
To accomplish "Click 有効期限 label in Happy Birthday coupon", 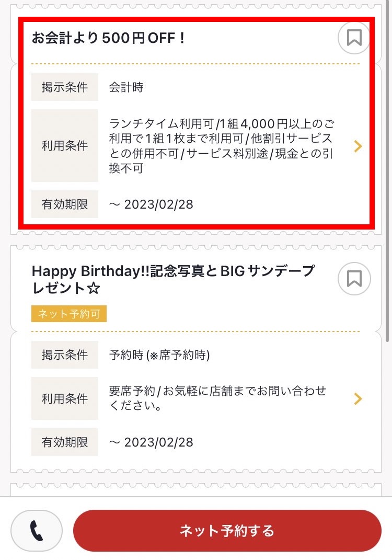I will click(65, 442).
